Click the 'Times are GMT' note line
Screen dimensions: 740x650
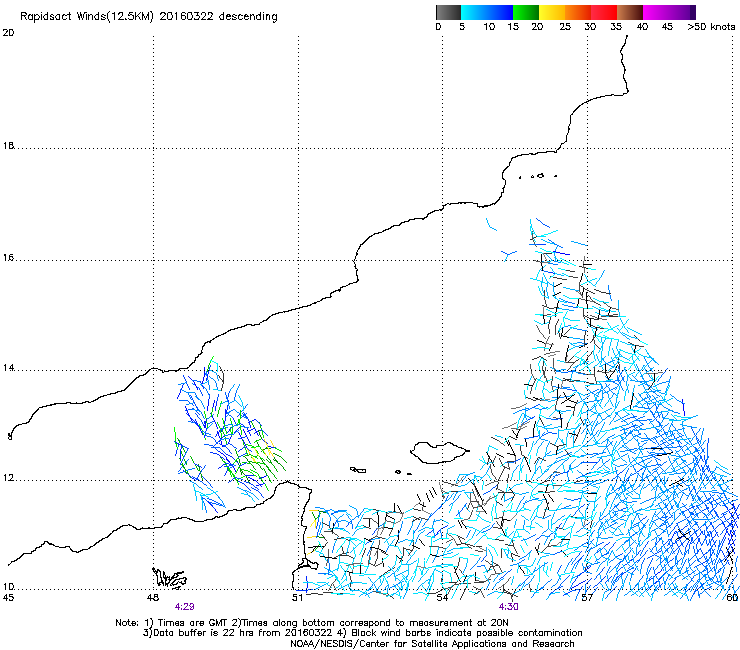point(312,623)
